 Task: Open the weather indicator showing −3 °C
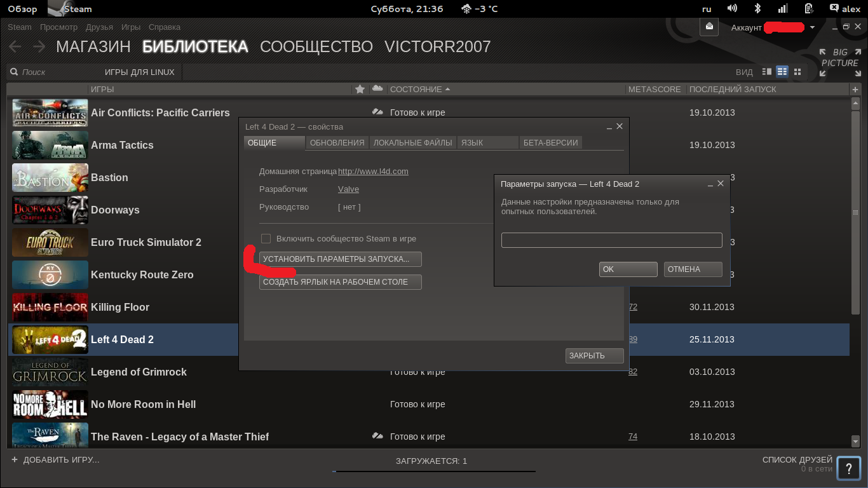(x=480, y=9)
